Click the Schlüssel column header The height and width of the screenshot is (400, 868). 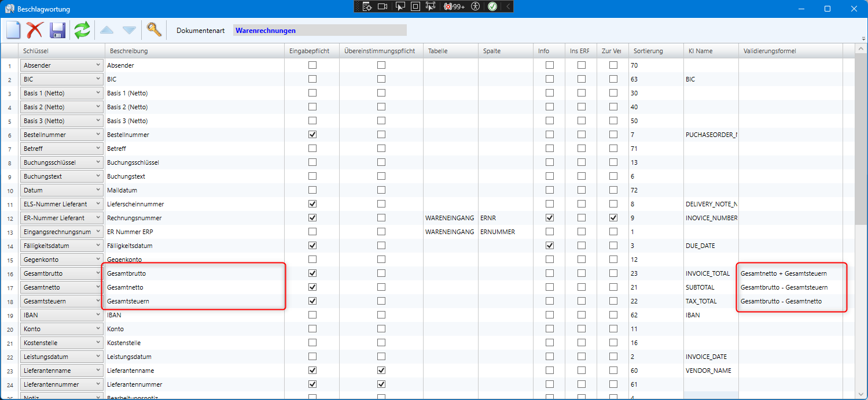click(x=61, y=51)
